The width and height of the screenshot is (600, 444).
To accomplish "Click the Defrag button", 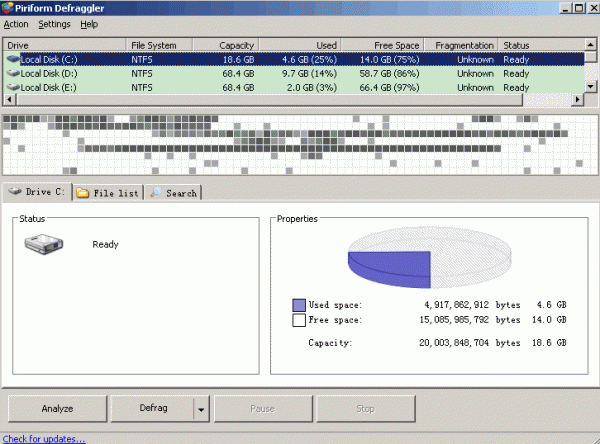I will [x=152, y=408].
